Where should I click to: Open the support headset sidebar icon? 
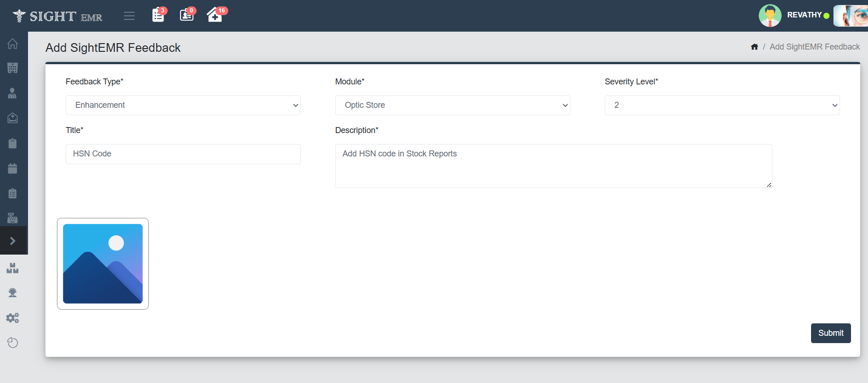[x=13, y=293]
